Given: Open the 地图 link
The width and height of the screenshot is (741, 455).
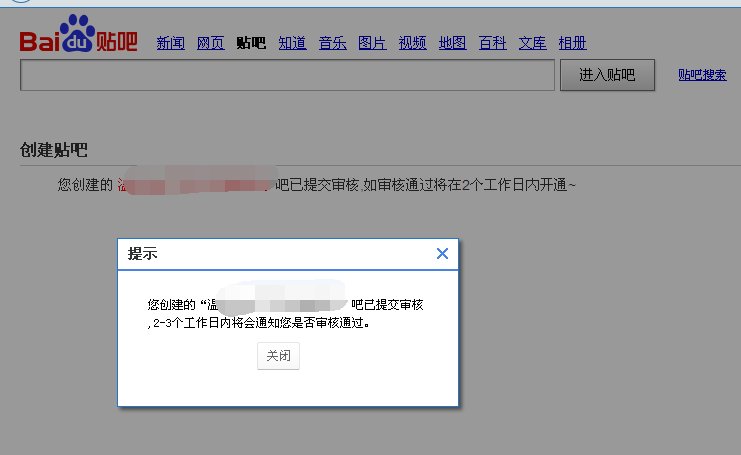Looking at the screenshot, I should click(x=452, y=43).
